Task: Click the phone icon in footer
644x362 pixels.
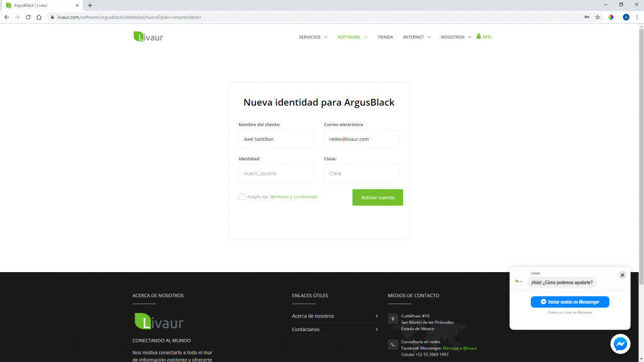Action: 392,345
